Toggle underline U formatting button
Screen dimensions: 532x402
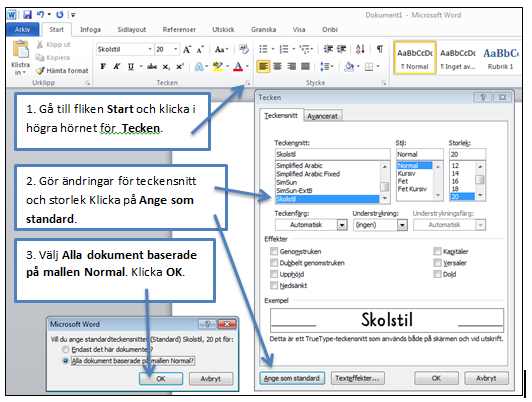(x=131, y=66)
